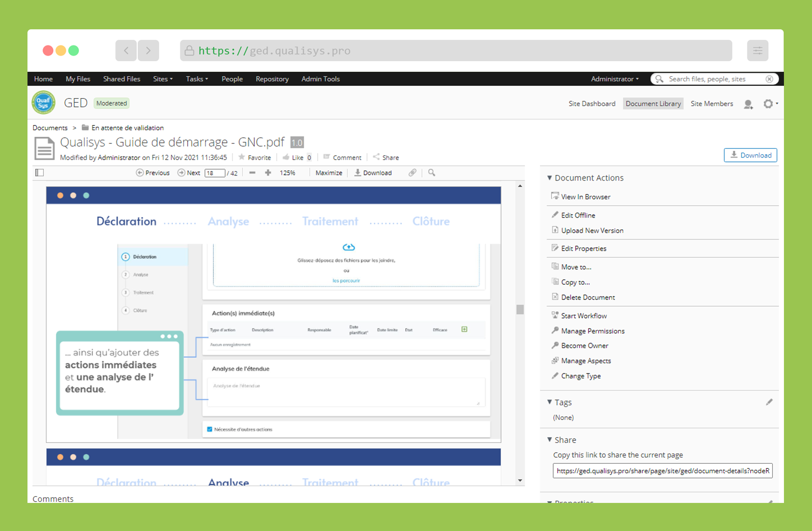Open the Tasks dropdown menu

(197, 79)
